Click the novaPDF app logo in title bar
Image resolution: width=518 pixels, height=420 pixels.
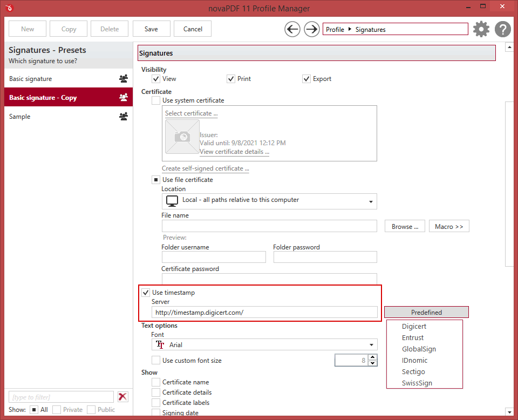(x=9, y=8)
